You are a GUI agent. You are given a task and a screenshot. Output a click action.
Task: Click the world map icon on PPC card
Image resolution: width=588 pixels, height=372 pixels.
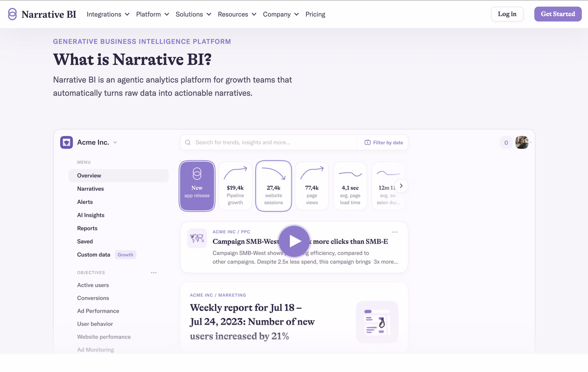point(197,238)
